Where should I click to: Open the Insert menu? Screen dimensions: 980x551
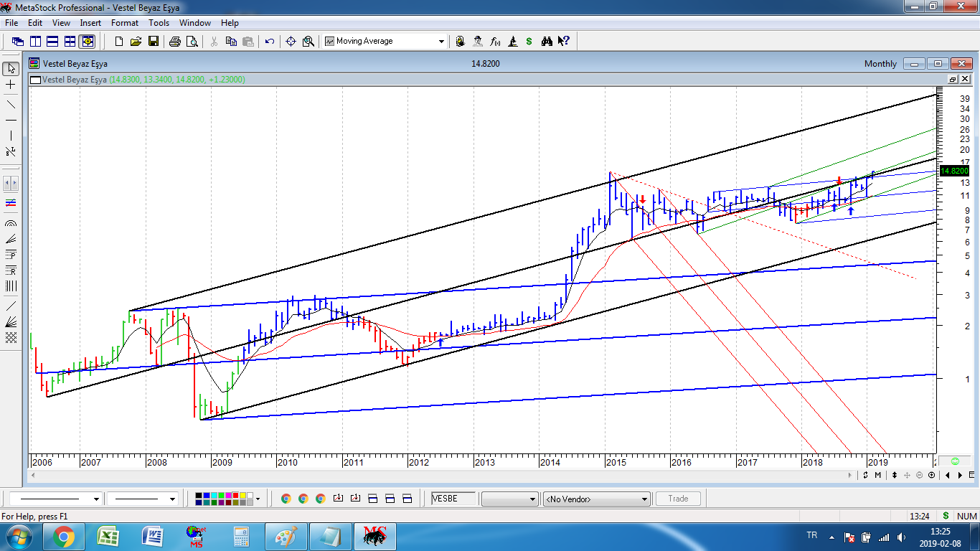[x=90, y=23]
